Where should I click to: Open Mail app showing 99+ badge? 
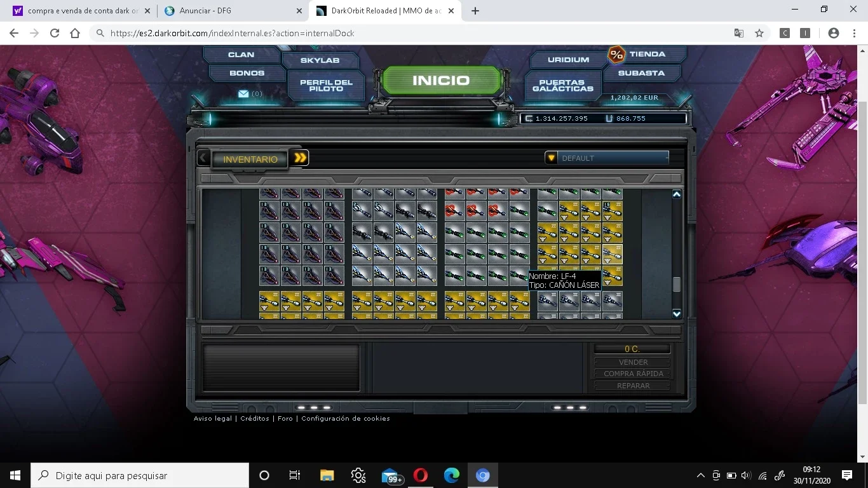[391, 476]
